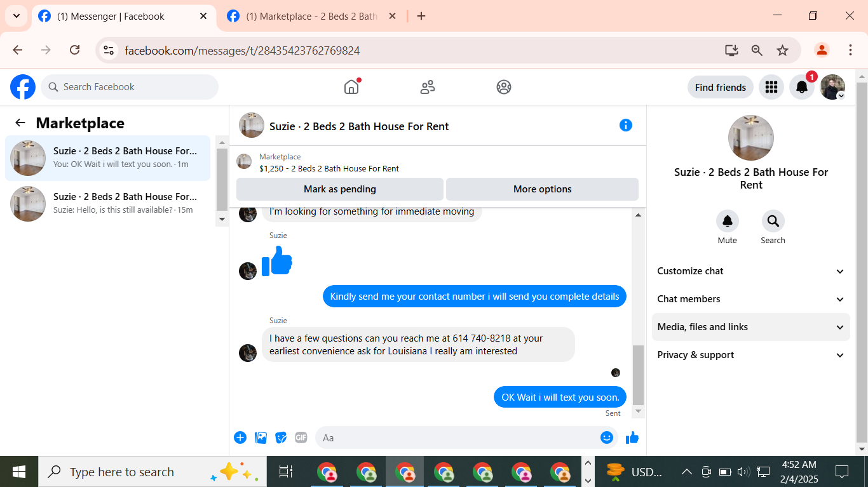Mute this conversation with the bell icon
868x487 pixels.
728,221
